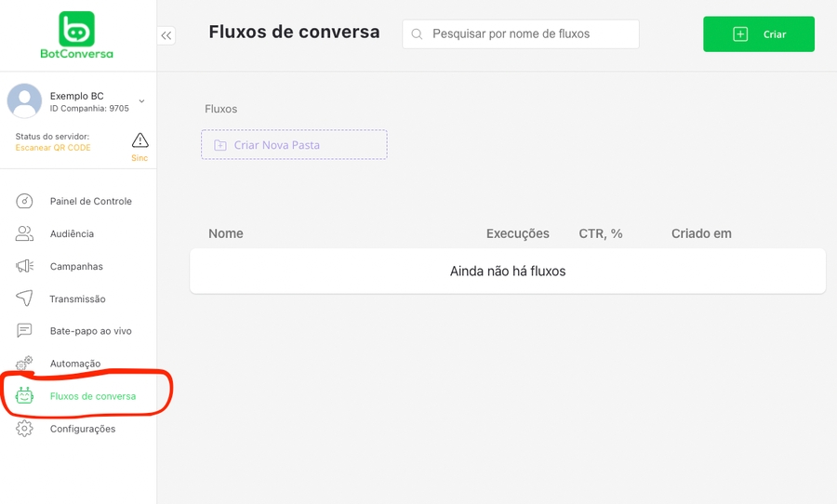
Task: Click the server status warning triangle icon
Action: pos(139,140)
